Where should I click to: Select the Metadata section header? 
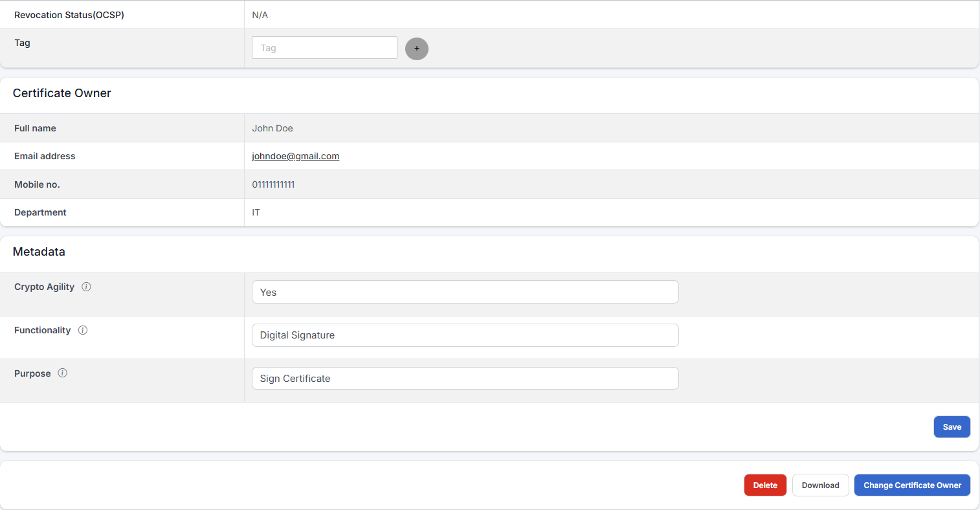39,252
